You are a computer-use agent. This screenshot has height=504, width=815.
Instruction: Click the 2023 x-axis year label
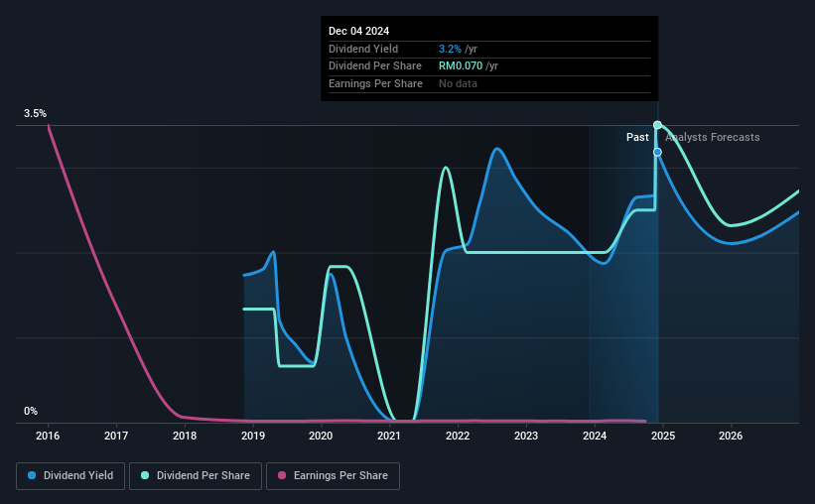point(526,436)
